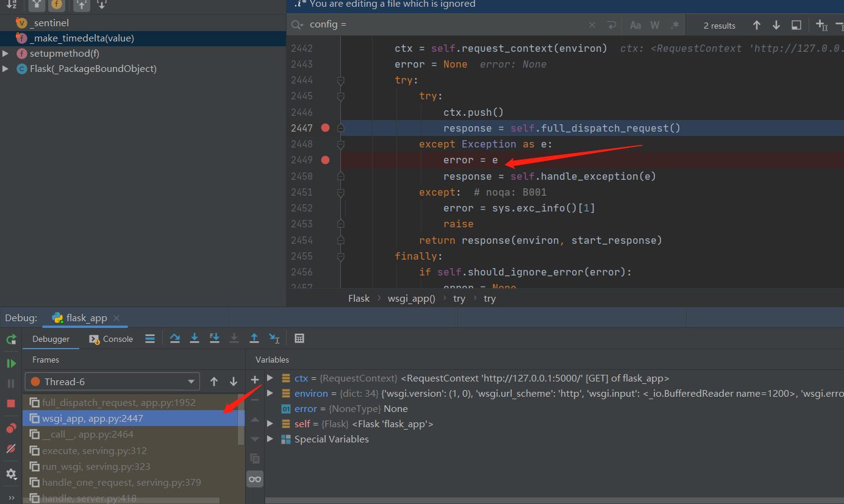Switch to the Console tab
This screenshot has height=504, width=844.
click(x=111, y=339)
